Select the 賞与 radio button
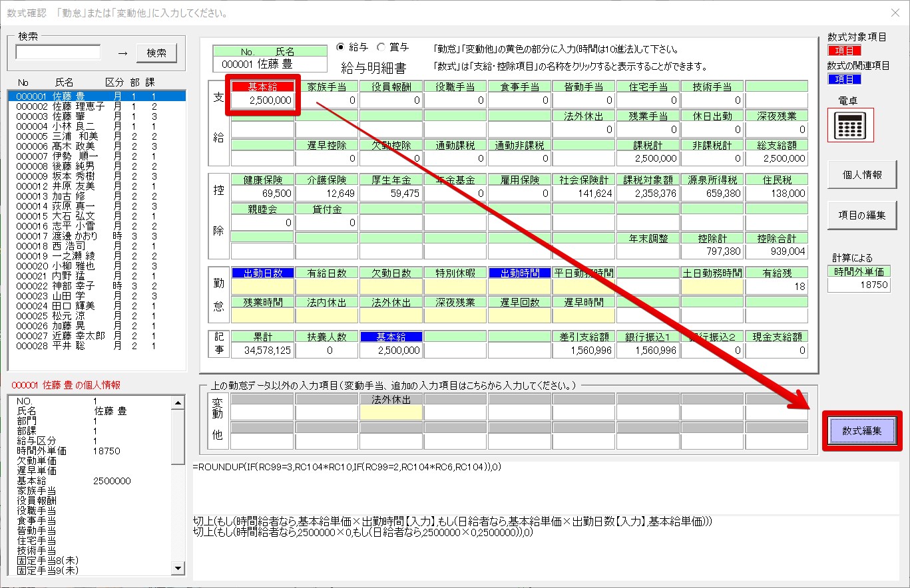Image resolution: width=910 pixels, height=588 pixels. pos(381,47)
